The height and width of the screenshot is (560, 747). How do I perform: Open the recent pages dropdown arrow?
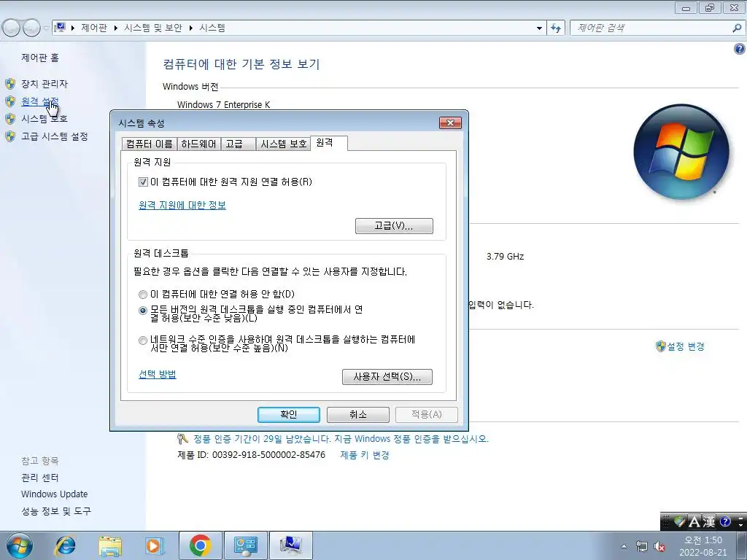point(46,28)
